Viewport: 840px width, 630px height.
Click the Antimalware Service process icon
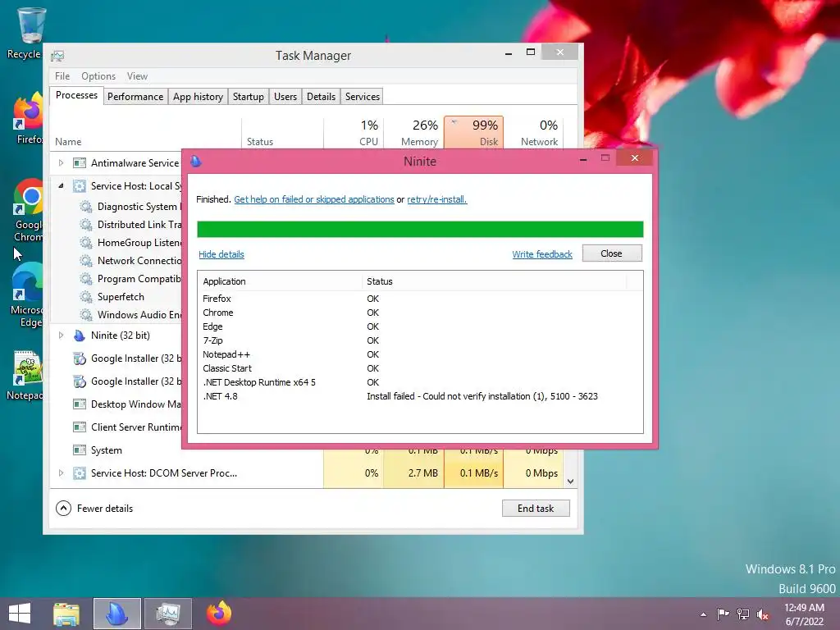click(x=80, y=163)
